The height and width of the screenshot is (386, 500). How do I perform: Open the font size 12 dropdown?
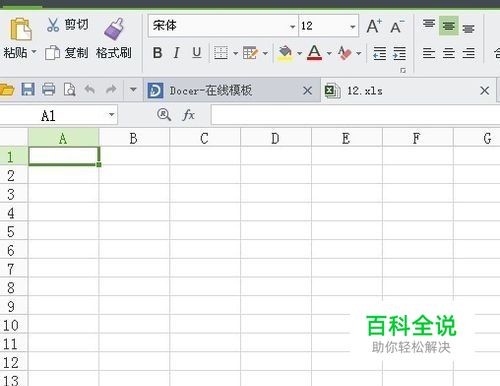pyautogui.click(x=352, y=27)
